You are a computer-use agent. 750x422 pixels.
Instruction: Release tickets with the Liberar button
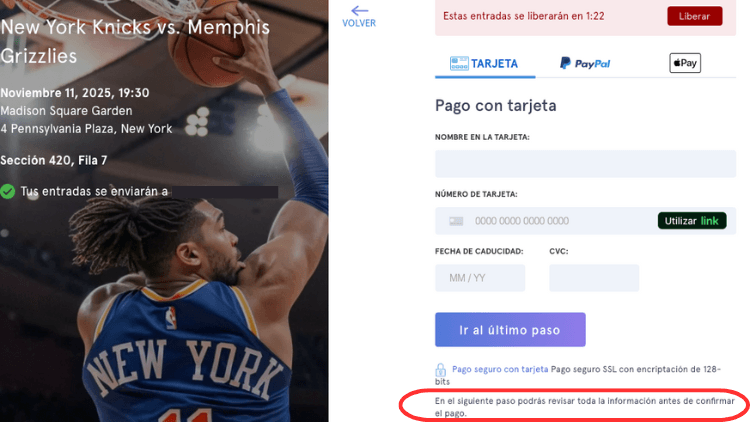point(695,16)
